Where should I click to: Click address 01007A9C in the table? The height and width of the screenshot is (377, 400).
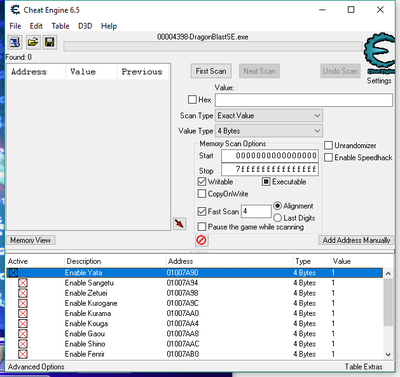[x=183, y=303]
